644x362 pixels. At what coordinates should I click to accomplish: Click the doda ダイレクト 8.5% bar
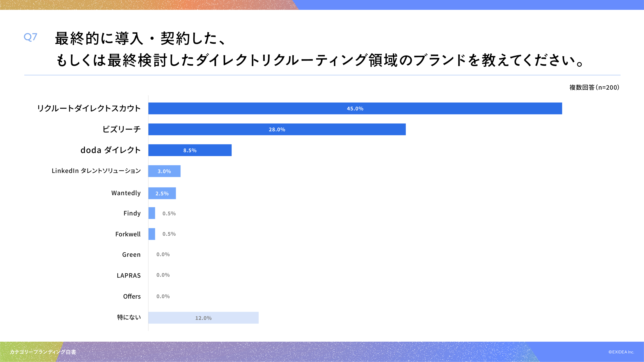point(190,150)
